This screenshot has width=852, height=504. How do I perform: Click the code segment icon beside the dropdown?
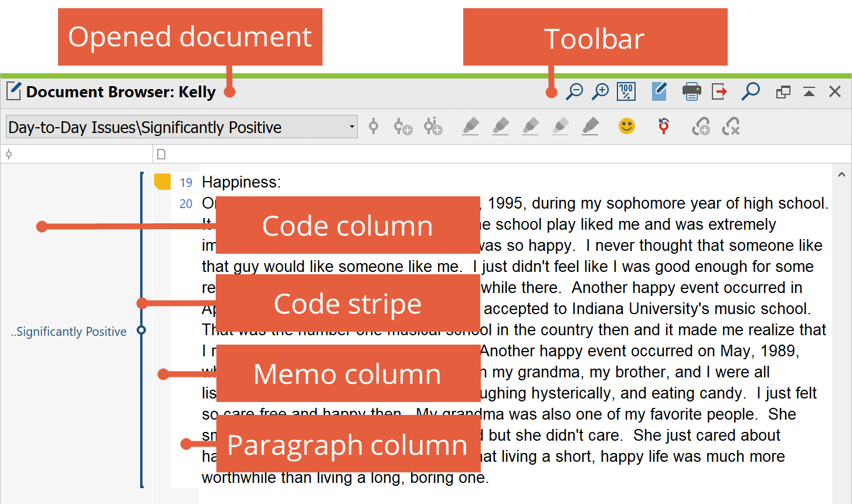[x=374, y=127]
